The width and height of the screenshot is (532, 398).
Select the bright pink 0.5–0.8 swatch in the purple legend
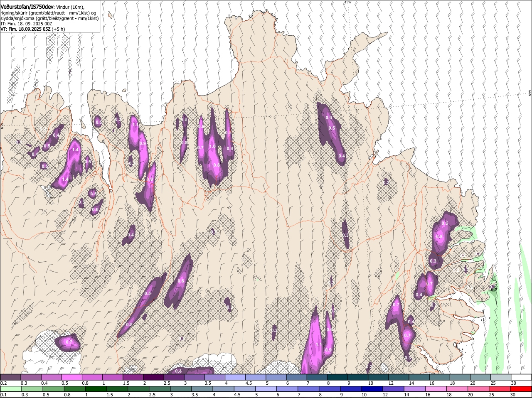(x=71, y=377)
